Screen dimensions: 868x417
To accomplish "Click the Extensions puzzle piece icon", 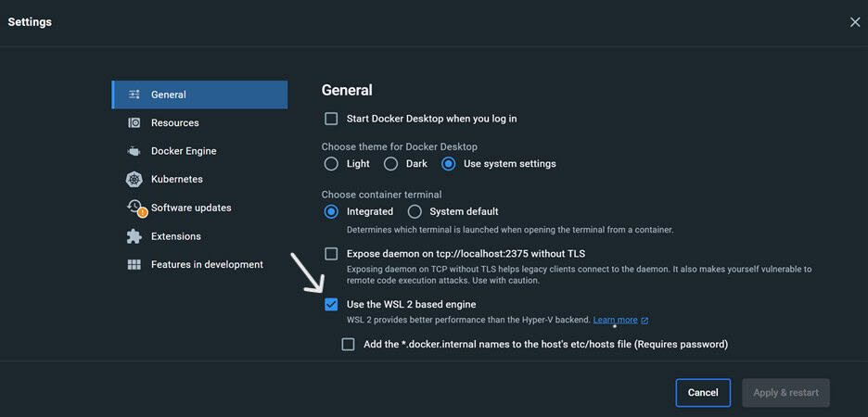I will coord(134,236).
